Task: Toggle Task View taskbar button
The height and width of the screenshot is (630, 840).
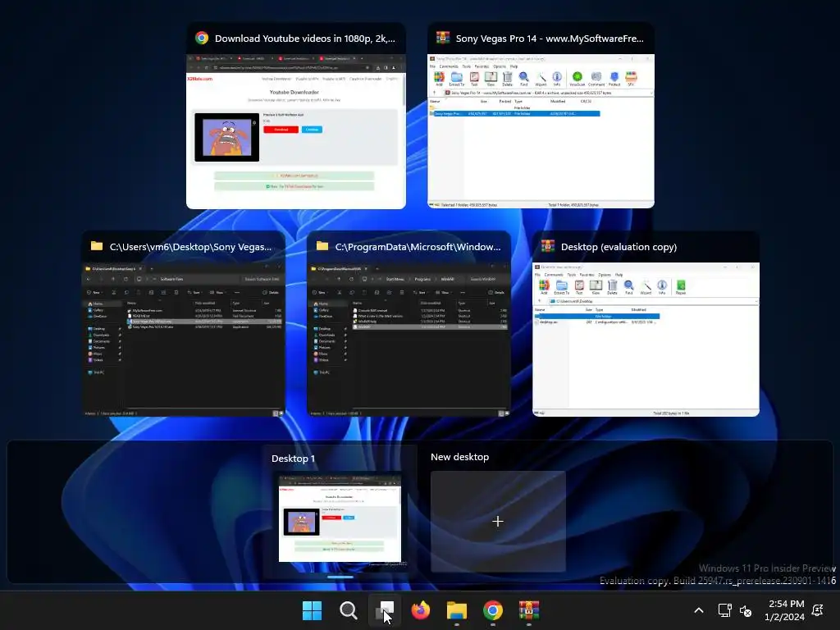Action: [384, 610]
